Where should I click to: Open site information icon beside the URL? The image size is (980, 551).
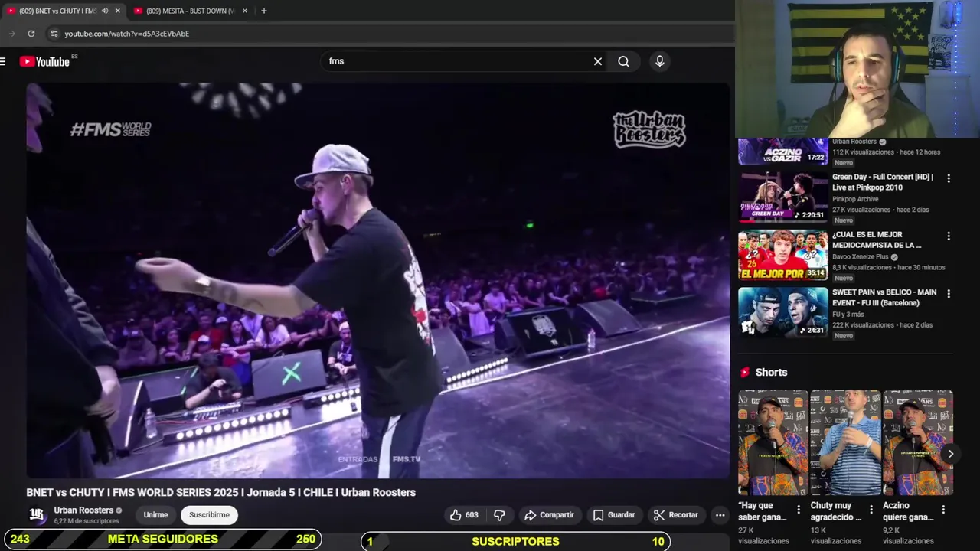(54, 34)
